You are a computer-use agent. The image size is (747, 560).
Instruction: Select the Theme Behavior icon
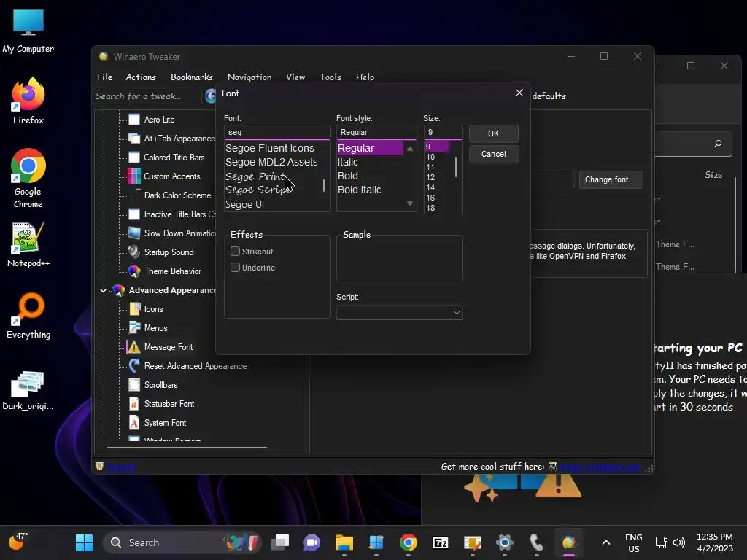click(134, 271)
